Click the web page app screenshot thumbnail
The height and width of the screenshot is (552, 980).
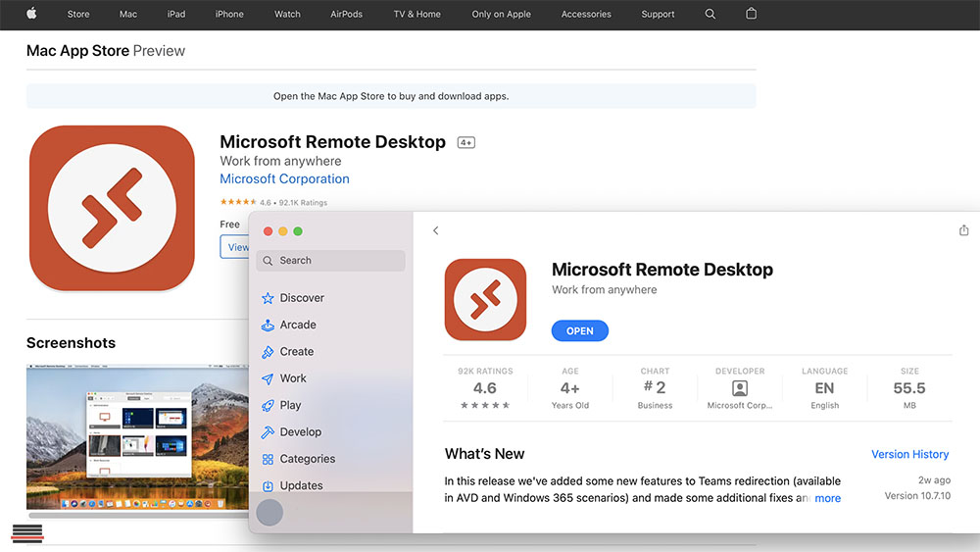tap(137, 437)
